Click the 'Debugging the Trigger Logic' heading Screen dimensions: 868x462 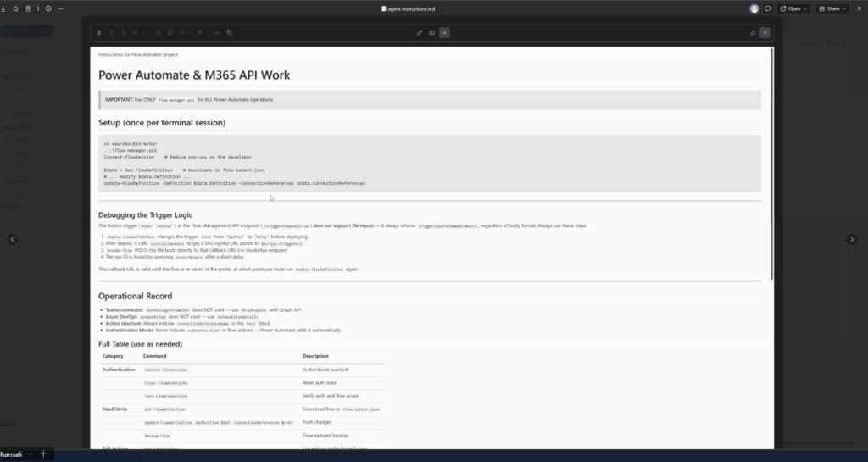tap(145, 215)
